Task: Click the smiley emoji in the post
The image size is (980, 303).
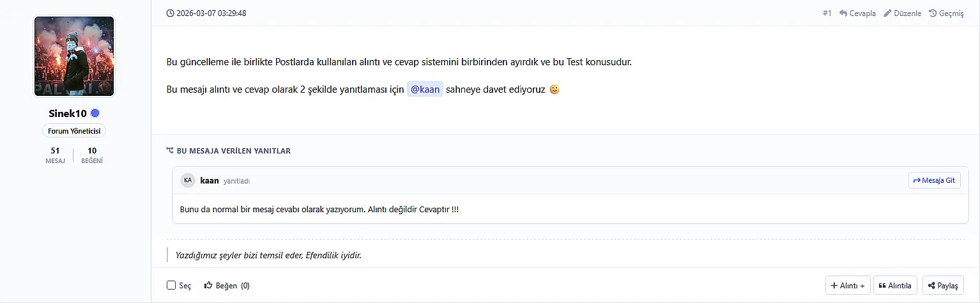Action: pyautogui.click(x=555, y=89)
